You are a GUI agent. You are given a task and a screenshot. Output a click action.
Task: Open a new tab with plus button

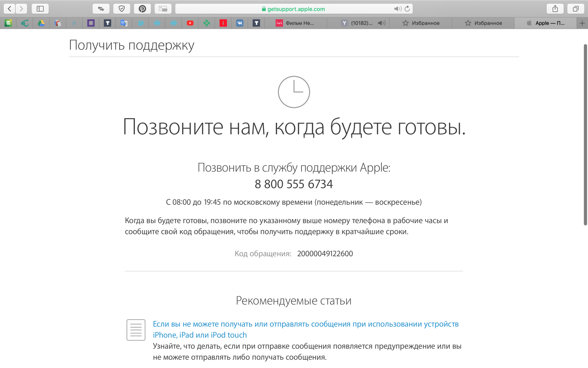click(x=582, y=23)
